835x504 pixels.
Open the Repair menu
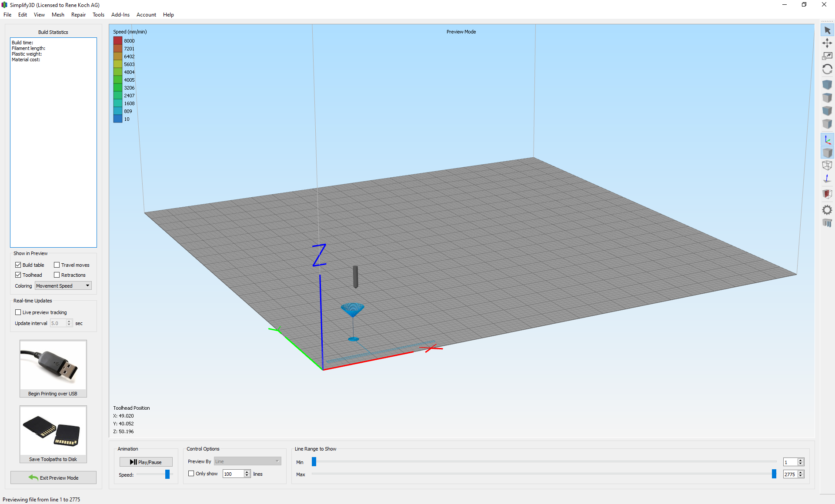point(78,14)
